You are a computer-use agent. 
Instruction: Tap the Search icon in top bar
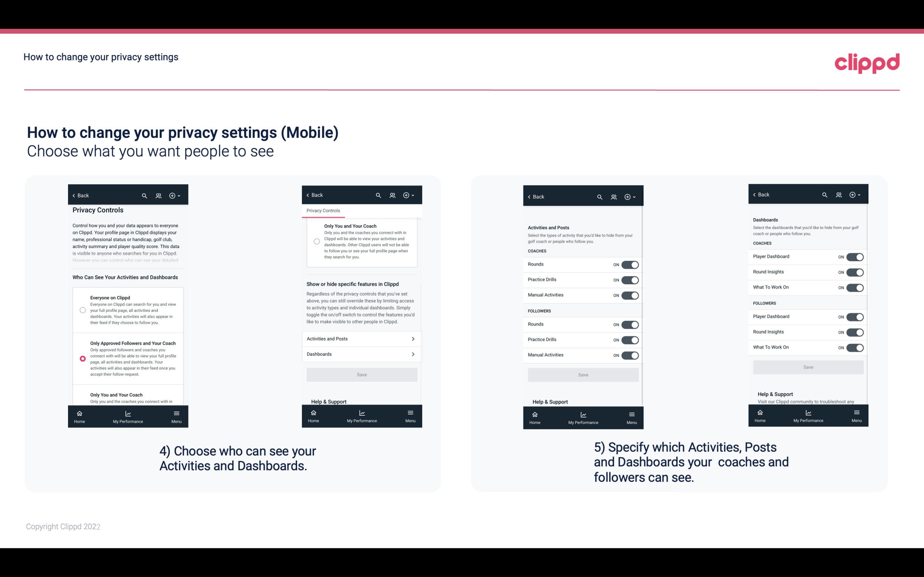pos(144,196)
